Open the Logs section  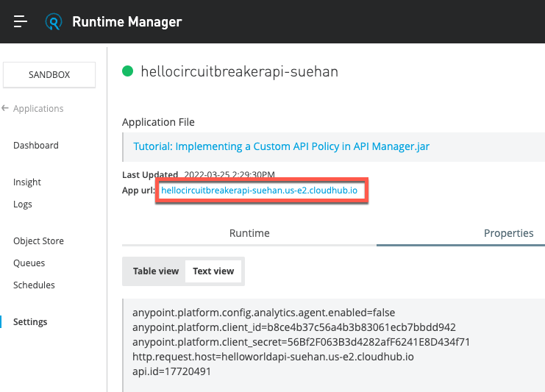pos(23,204)
